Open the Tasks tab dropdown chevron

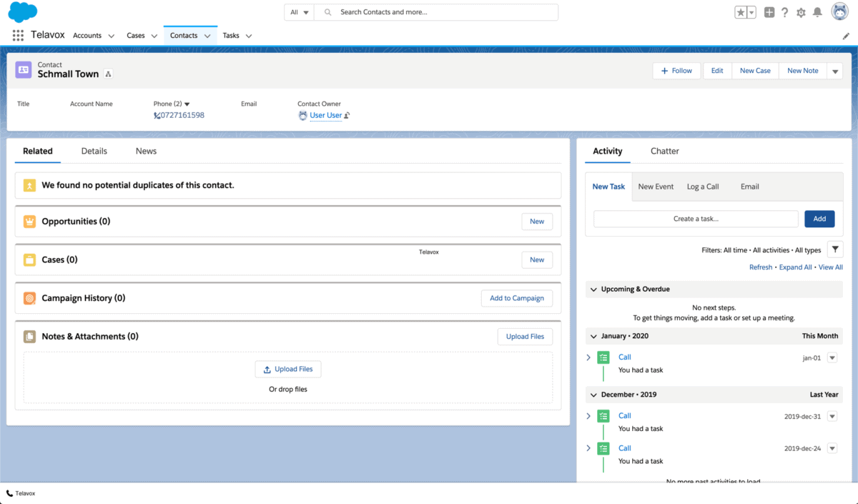pyautogui.click(x=249, y=36)
